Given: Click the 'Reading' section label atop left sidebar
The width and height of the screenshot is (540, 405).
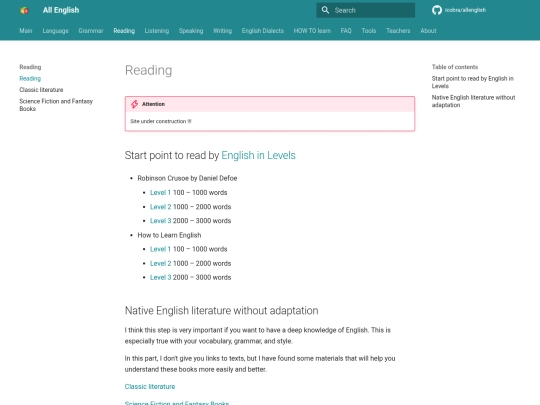Looking at the screenshot, I should pyautogui.click(x=30, y=67).
